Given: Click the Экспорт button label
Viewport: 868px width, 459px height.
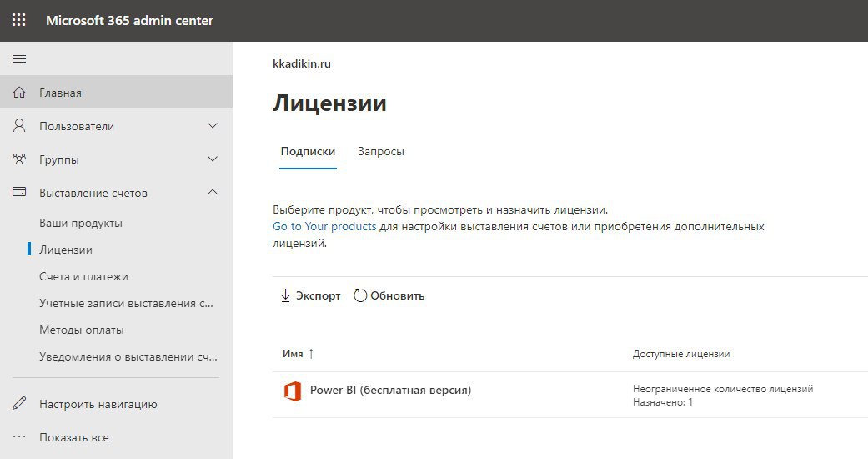Looking at the screenshot, I should pyautogui.click(x=319, y=295).
